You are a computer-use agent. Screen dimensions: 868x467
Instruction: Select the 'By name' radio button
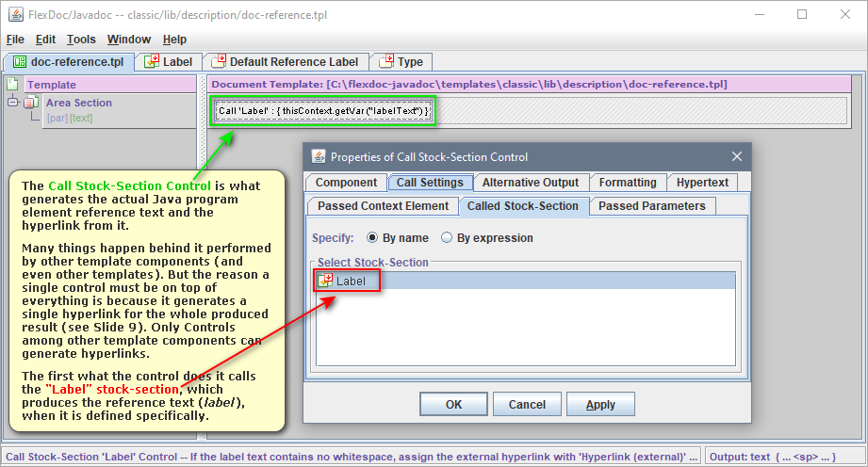coord(372,238)
